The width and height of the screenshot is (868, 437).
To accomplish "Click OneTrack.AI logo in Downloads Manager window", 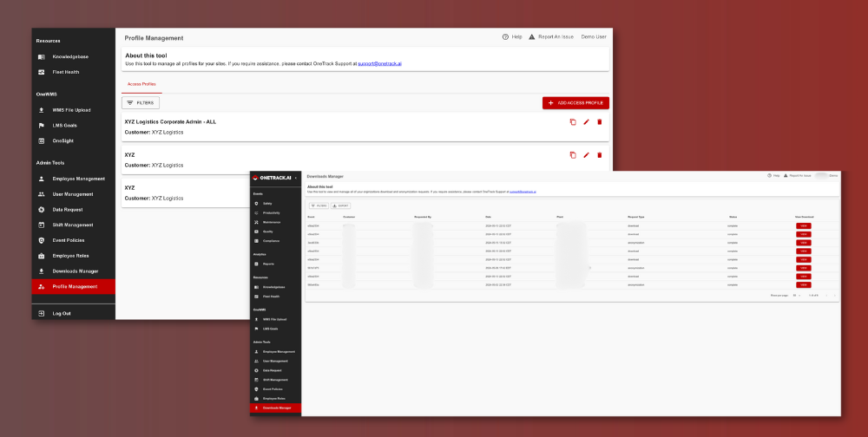I will click(271, 178).
